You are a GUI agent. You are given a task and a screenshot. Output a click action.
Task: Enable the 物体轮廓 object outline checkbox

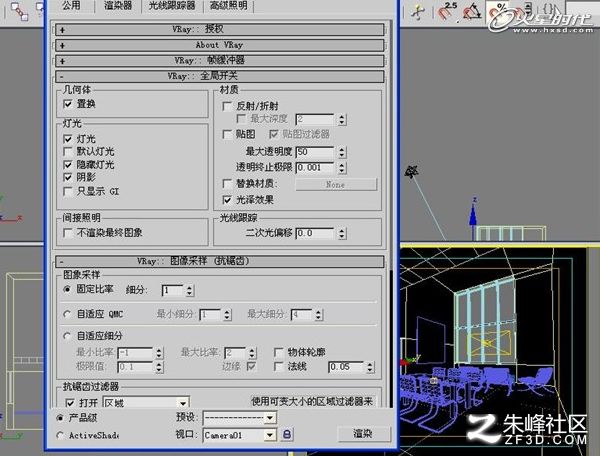[x=279, y=352]
